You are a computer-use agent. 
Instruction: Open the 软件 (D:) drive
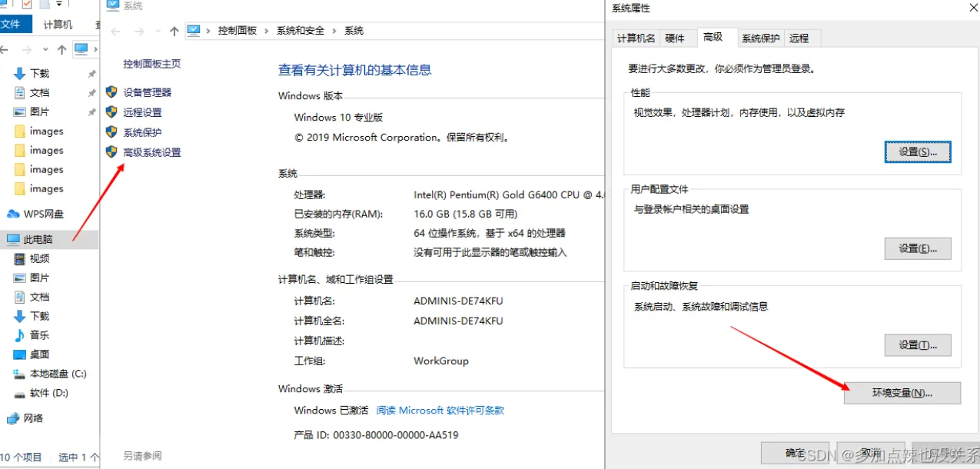point(48,393)
